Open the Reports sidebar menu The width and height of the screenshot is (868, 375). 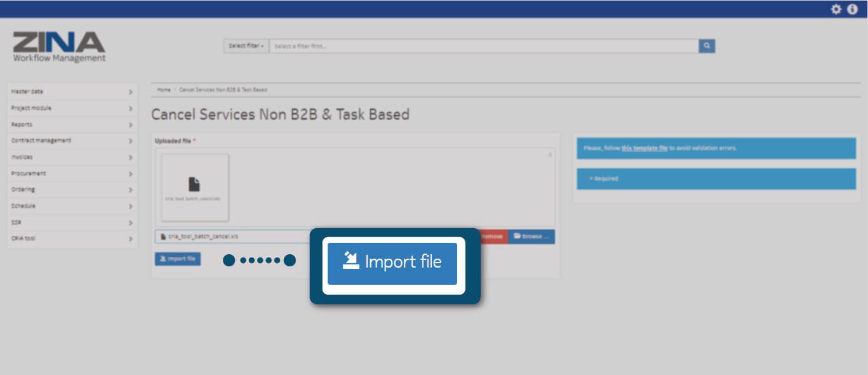coord(72,125)
